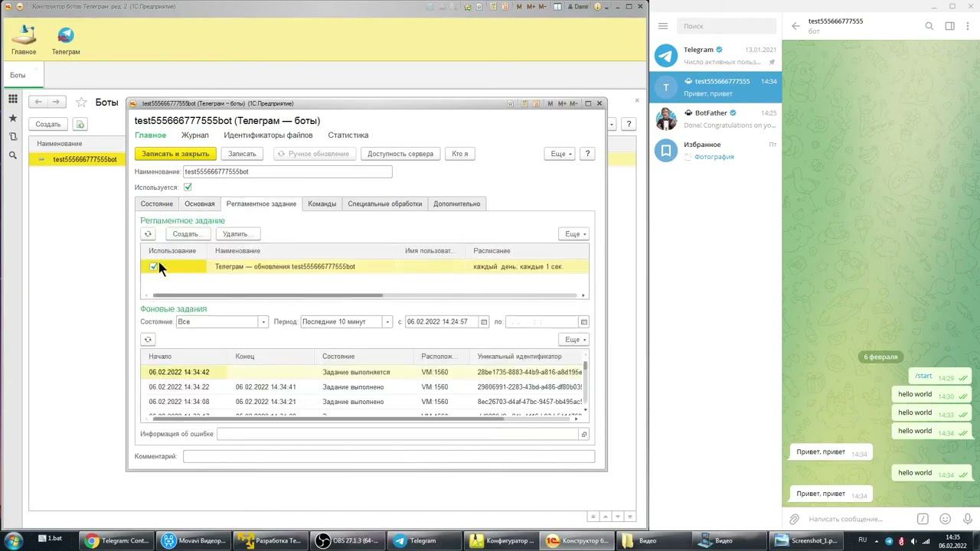Click the Наименование input field
This screenshot has width=980, height=551.
point(287,172)
